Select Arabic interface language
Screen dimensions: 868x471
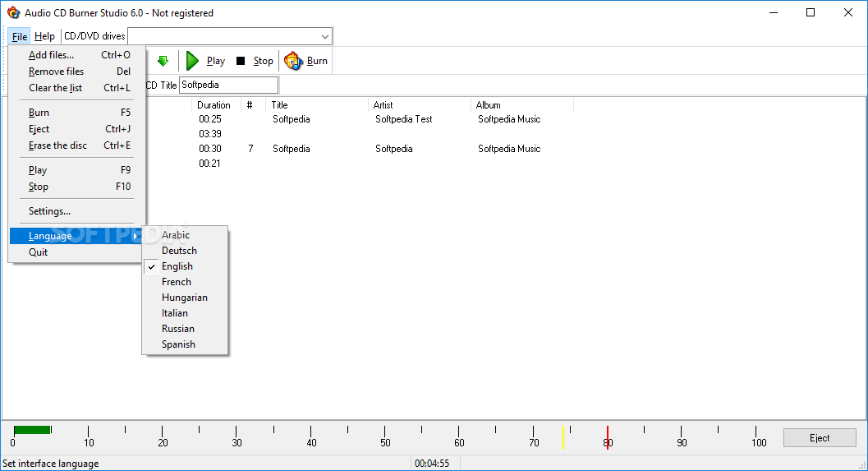[x=185, y=235]
